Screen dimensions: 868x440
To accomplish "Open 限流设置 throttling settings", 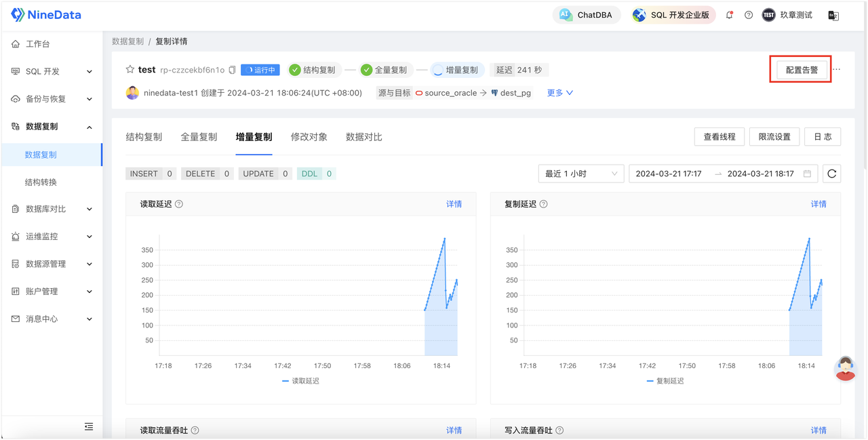I will (774, 136).
